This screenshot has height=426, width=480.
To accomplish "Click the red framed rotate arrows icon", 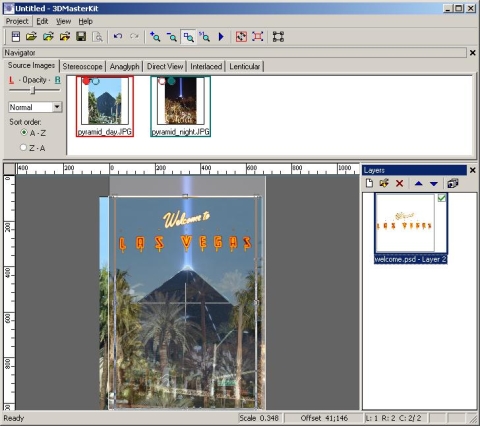I will click(x=241, y=36).
